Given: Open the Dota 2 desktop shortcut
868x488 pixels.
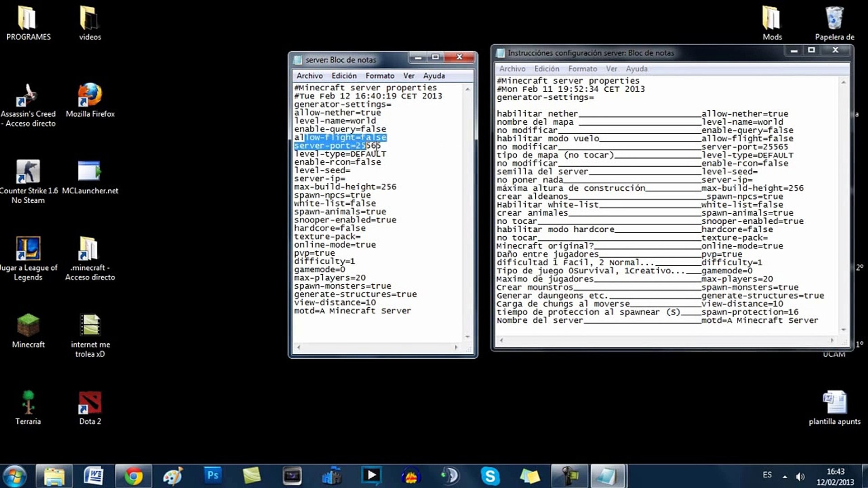Looking at the screenshot, I should 90,403.
